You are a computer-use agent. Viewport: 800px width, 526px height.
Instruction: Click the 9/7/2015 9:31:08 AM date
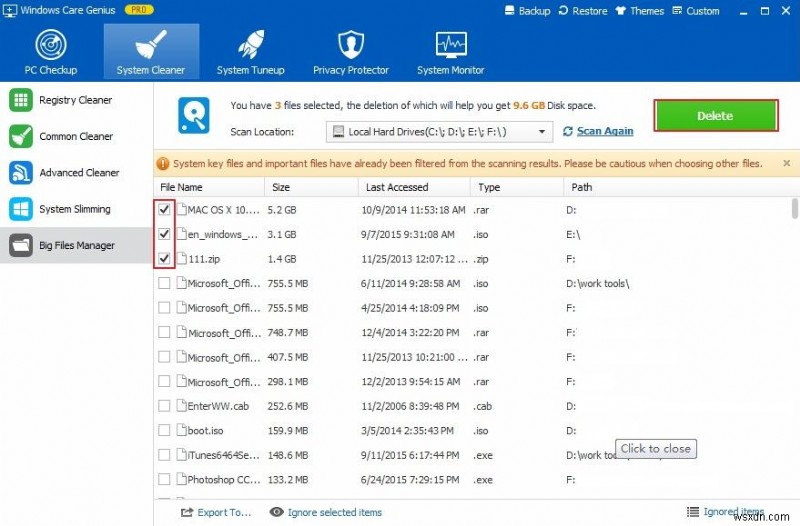(x=408, y=234)
